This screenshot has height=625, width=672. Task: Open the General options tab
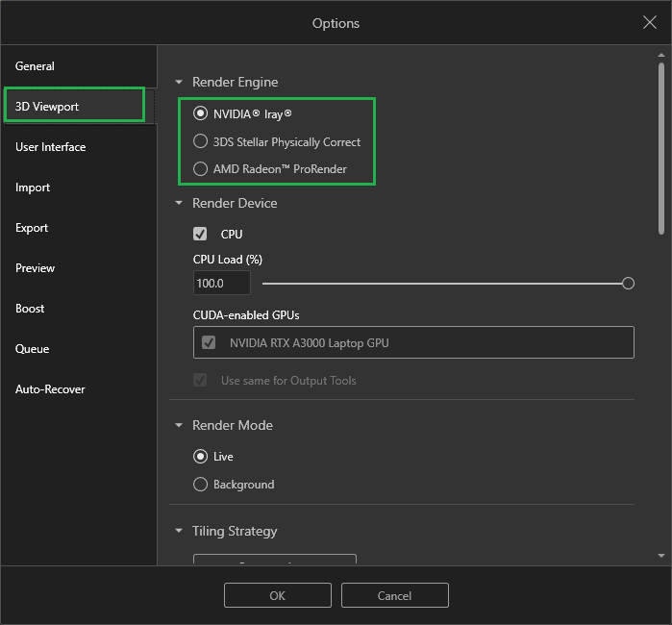(36, 66)
